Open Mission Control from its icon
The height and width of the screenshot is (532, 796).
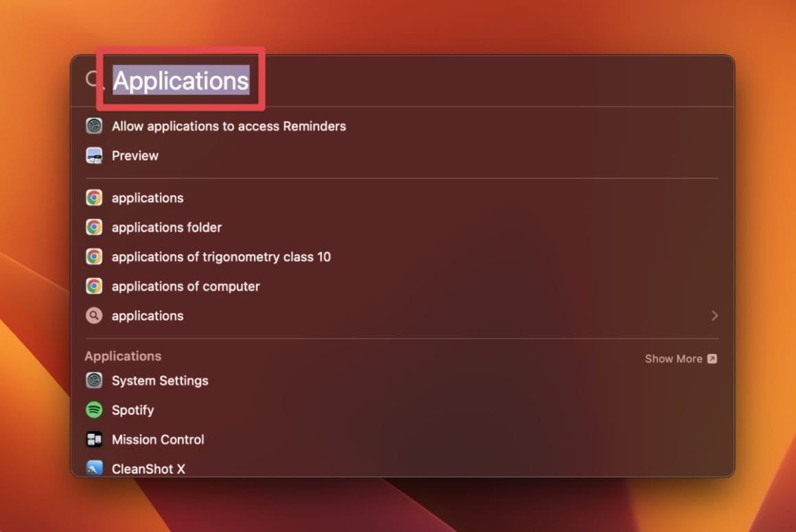pos(94,439)
